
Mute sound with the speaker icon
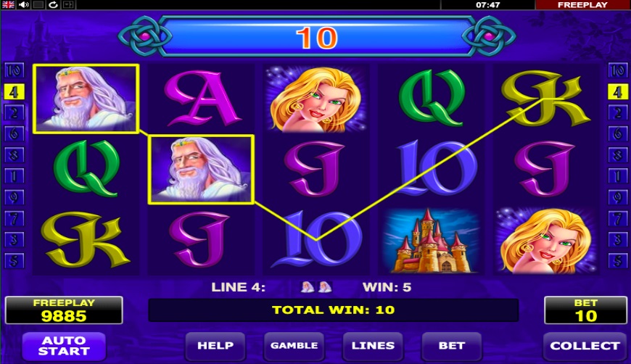(24, 5)
